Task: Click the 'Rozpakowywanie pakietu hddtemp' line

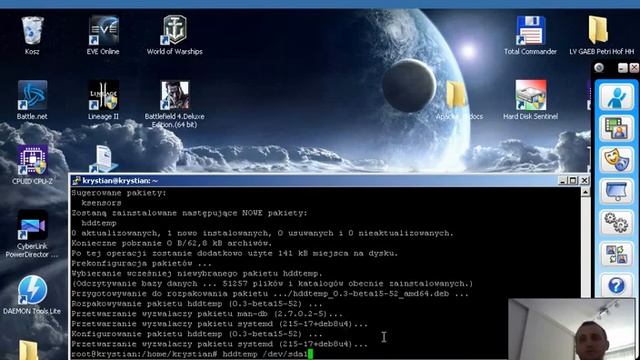Action: pos(197,304)
